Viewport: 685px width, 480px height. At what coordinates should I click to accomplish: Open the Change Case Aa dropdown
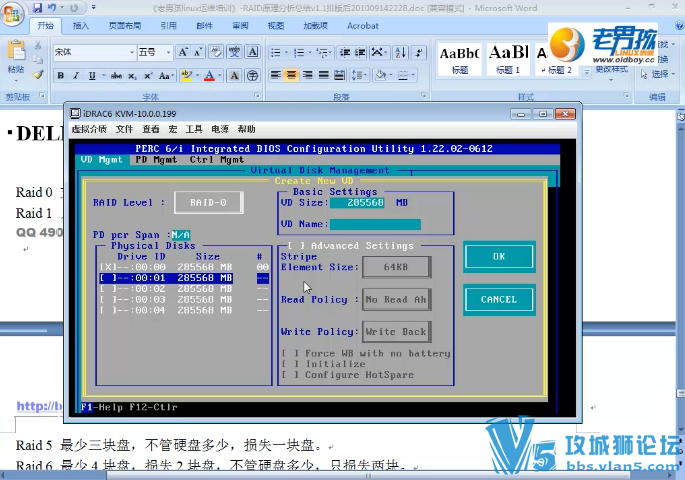coord(166,76)
